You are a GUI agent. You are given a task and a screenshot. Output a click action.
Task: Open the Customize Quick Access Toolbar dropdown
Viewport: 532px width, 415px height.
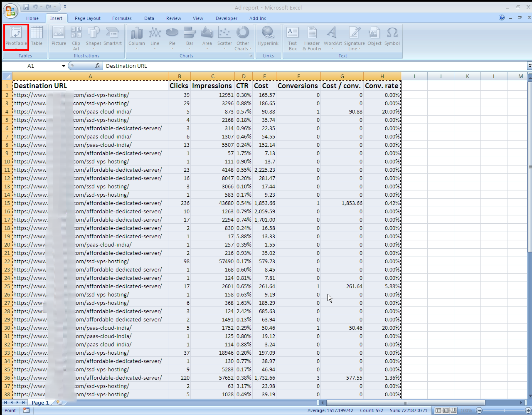click(x=65, y=7)
